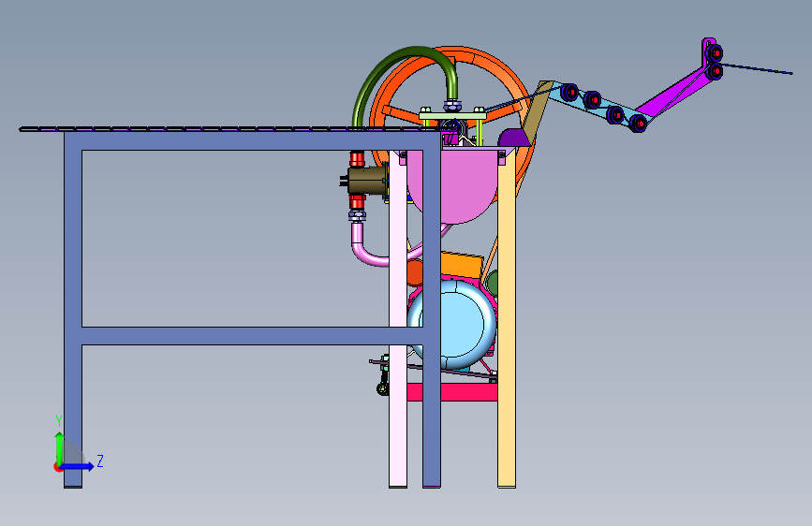Select the blue table's far left leg
Image resolution: width=812 pixels, height=526 pixels.
click(x=73, y=310)
